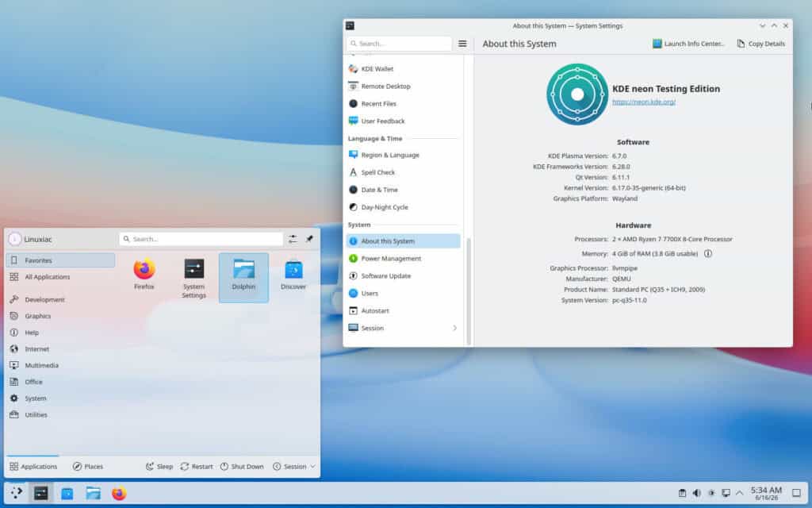Click the System Settings taskbar entry
Image resolution: width=812 pixels, height=508 pixels.
coord(41,493)
